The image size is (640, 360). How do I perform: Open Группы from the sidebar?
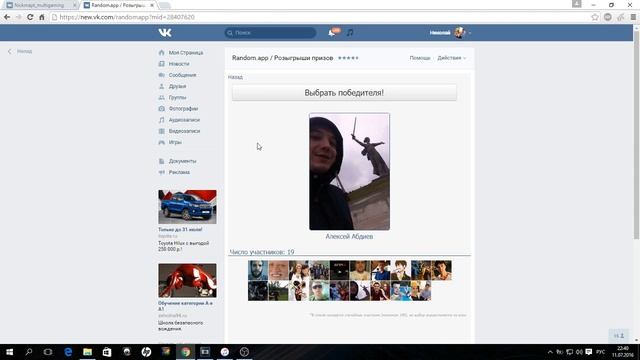[177, 98]
